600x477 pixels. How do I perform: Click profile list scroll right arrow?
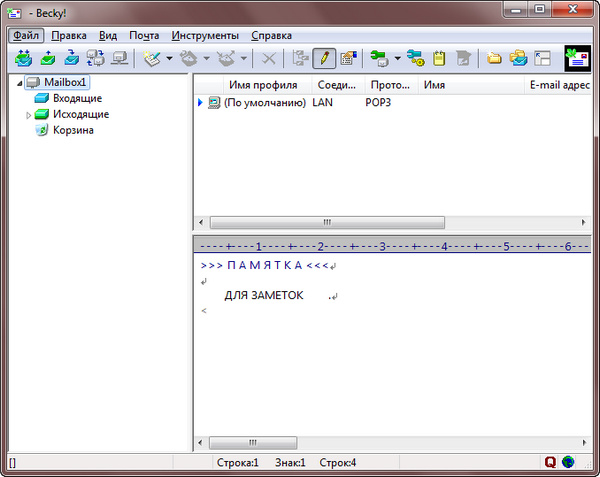tap(583, 222)
